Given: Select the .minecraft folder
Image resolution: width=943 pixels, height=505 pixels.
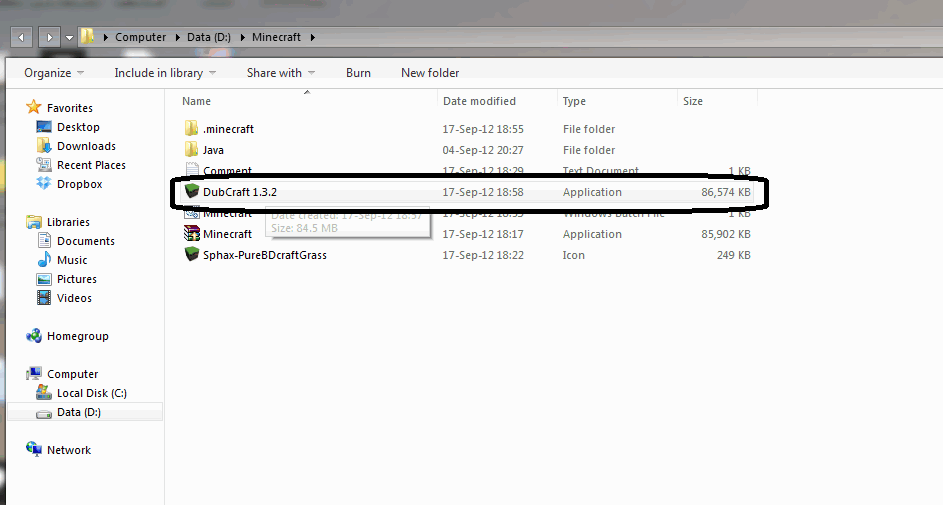Looking at the screenshot, I should tap(228, 129).
